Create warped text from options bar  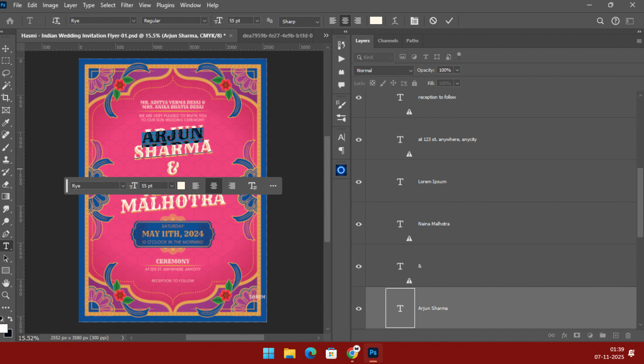tap(395, 21)
